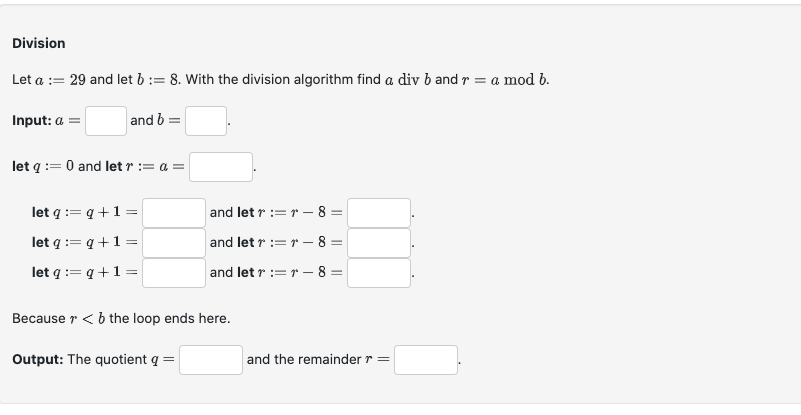
Task: Focus third loop row q input
Action: pyautogui.click(x=174, y=272)
